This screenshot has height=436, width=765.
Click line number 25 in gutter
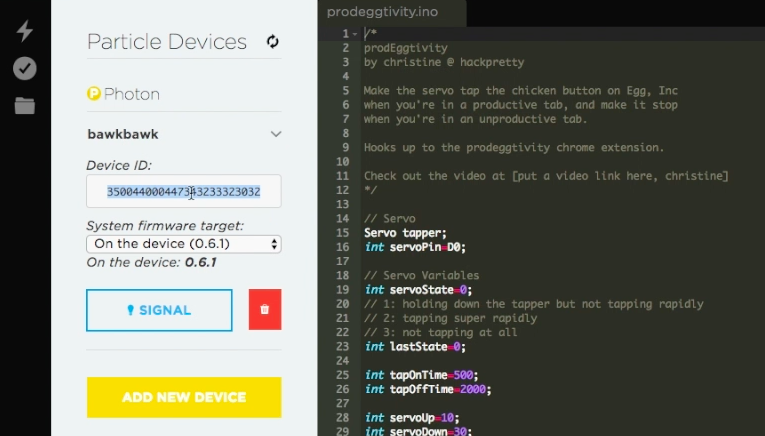(x=342, y=375)
